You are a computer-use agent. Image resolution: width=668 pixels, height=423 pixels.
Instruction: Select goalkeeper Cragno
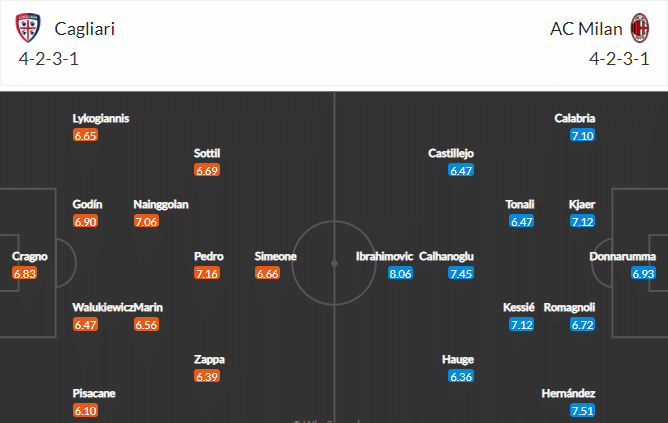tap(30, 256)
